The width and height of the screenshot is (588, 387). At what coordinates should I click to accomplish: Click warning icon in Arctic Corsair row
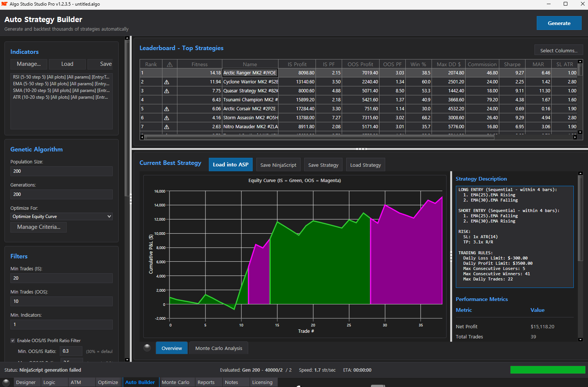click(x=167, y=109)
